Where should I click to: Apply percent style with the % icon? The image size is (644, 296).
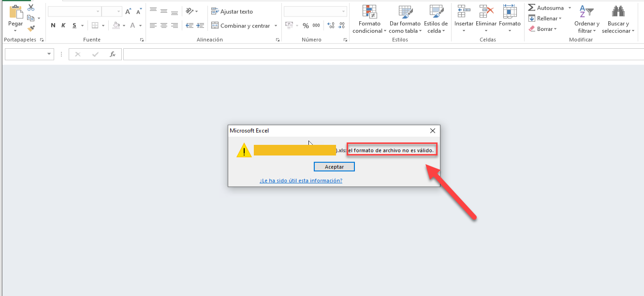(306, 26)
